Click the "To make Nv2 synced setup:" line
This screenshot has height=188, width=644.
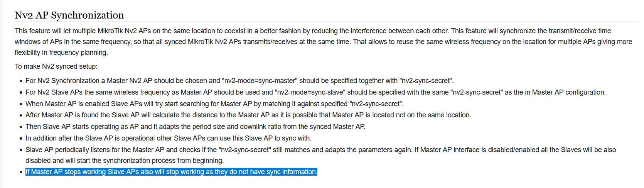point(56,66)
